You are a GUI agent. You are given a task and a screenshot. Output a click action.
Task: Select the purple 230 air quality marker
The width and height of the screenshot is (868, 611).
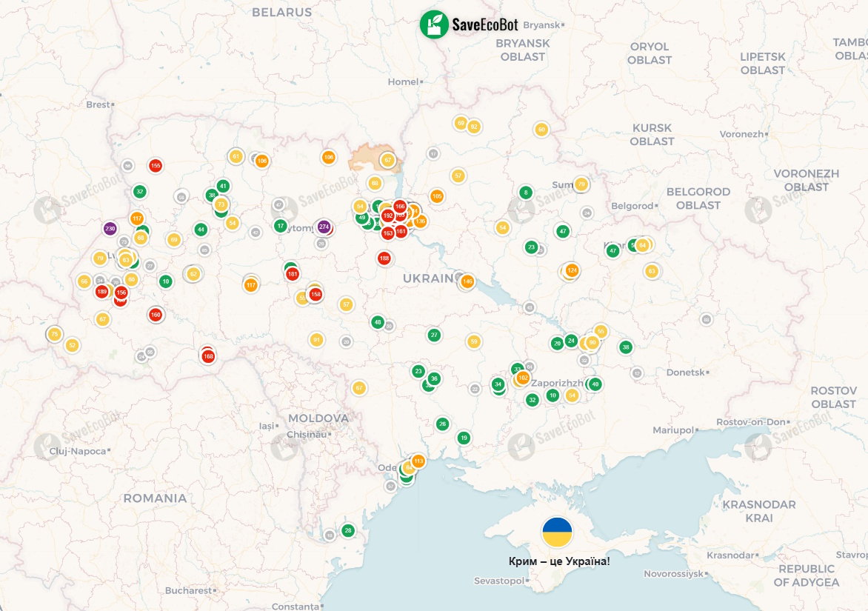pyautogui.click(x=110, y=229)
